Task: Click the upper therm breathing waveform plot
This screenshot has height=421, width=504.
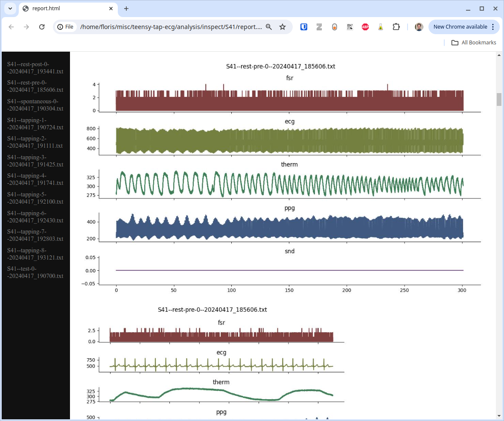Action: (290, 184)
